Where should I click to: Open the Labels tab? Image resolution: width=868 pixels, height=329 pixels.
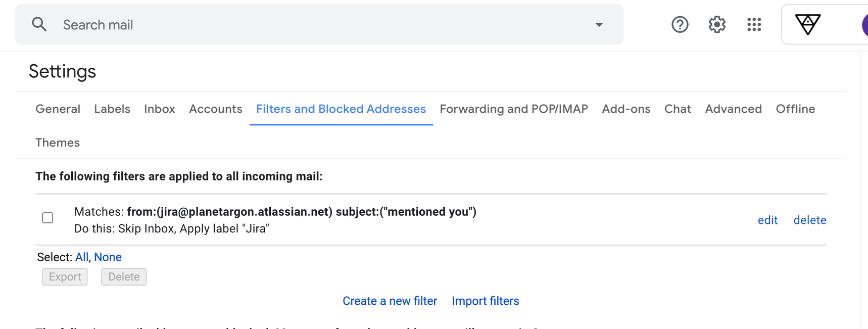(x=112, y=109)
